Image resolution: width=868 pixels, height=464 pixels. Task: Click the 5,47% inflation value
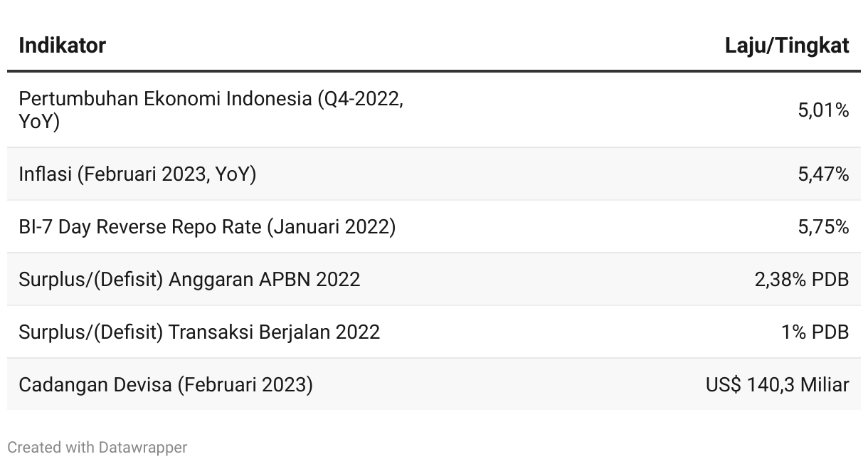point(823,174)
